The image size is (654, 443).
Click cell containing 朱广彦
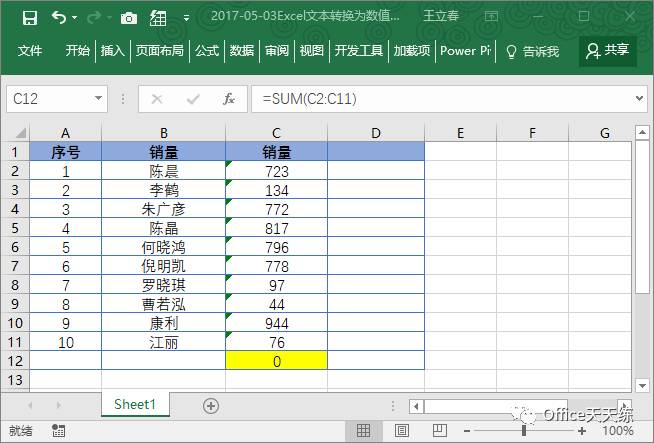pos(164,209)
